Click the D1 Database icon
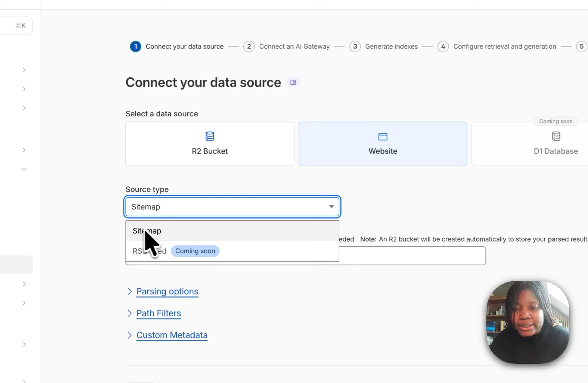The height and width of the screenshot is (383, 588). pos(555,137)
